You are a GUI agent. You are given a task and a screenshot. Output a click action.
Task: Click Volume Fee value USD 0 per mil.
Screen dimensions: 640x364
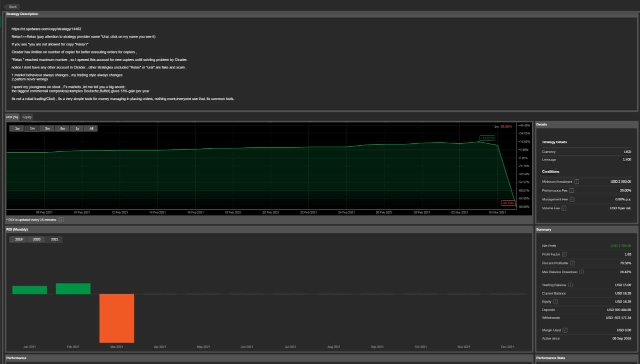pyautogui.click(x=620, y=208)
